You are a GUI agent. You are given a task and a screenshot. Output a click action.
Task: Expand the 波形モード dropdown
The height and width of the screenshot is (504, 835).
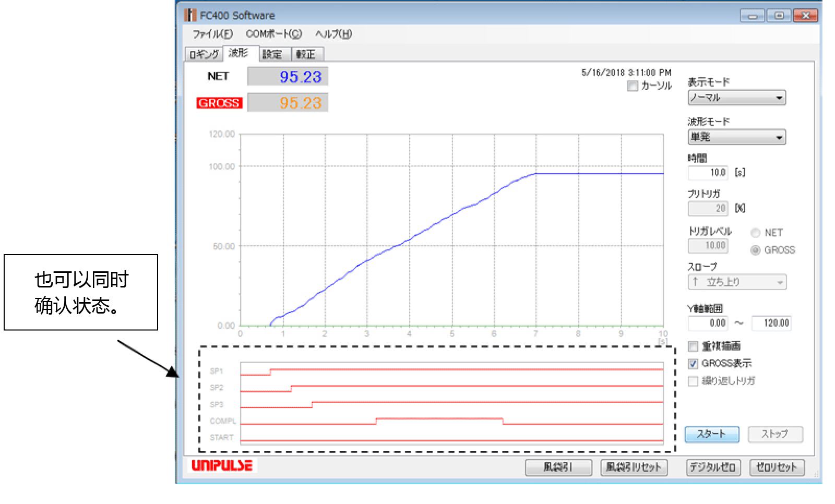pyautogui.click(x=736, y=137)
